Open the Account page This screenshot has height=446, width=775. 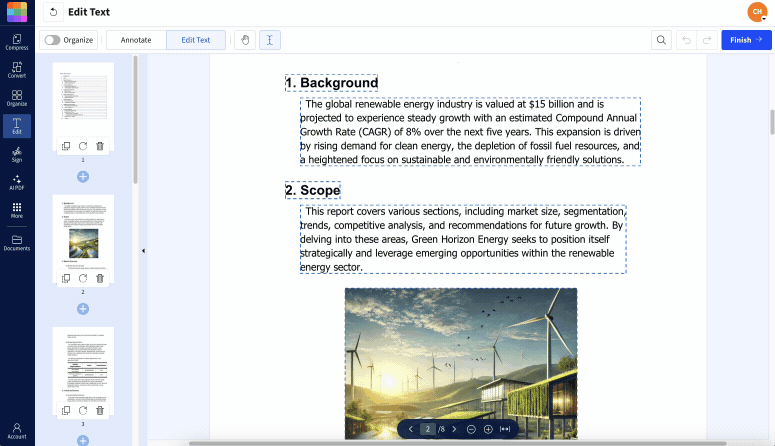click(x=17, y=431)
